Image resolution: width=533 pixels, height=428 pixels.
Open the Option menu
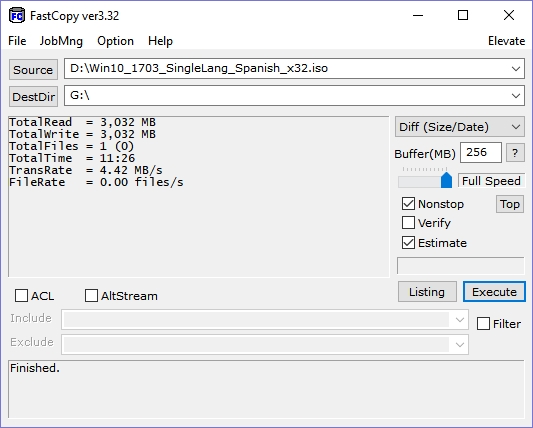(x=115, y=41)
